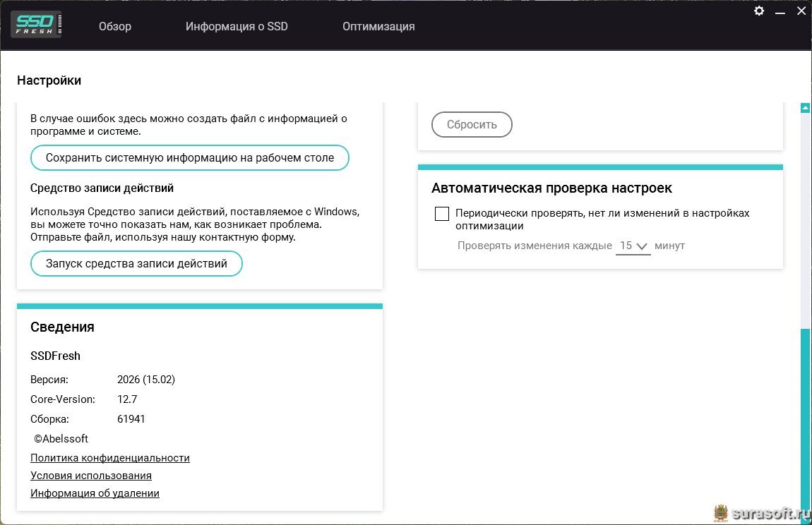Screen dimensions: 812x525
Task: Open Информация об удалении link
Action: coord(95,493)
